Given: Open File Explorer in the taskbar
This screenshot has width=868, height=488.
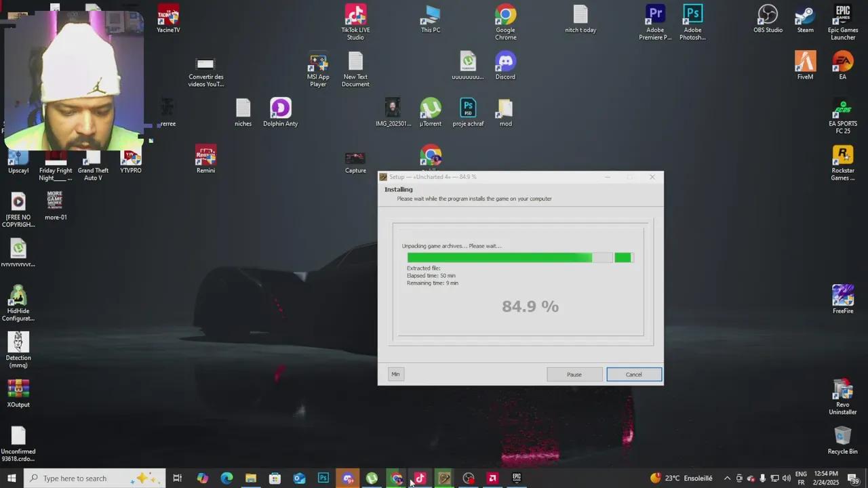Looking at the screenshot, I should [x=251, y=479].
